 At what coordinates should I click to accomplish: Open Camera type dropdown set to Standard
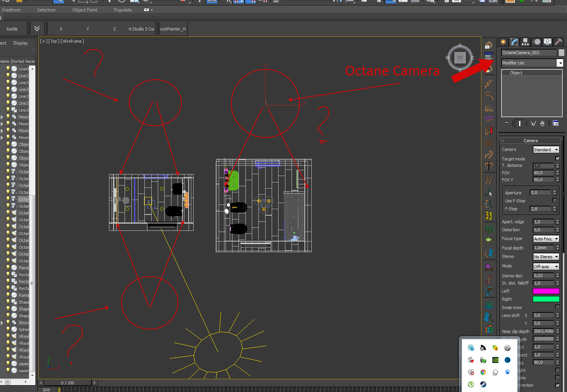tap(546, 150)
